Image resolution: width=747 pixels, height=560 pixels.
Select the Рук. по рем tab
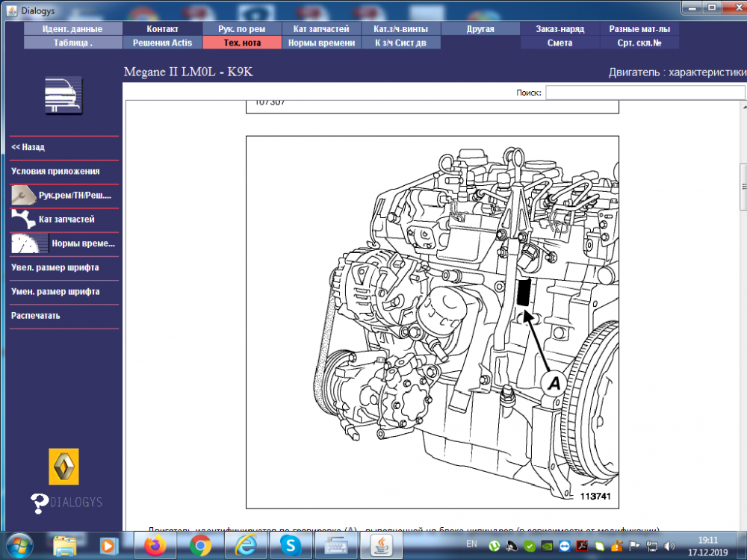[x=242, y=28]
